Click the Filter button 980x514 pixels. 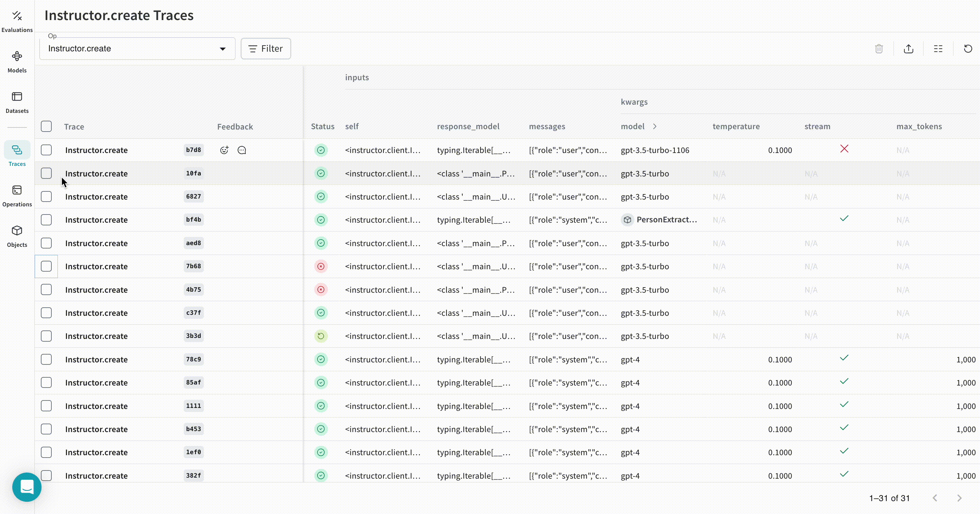[265, 49]
